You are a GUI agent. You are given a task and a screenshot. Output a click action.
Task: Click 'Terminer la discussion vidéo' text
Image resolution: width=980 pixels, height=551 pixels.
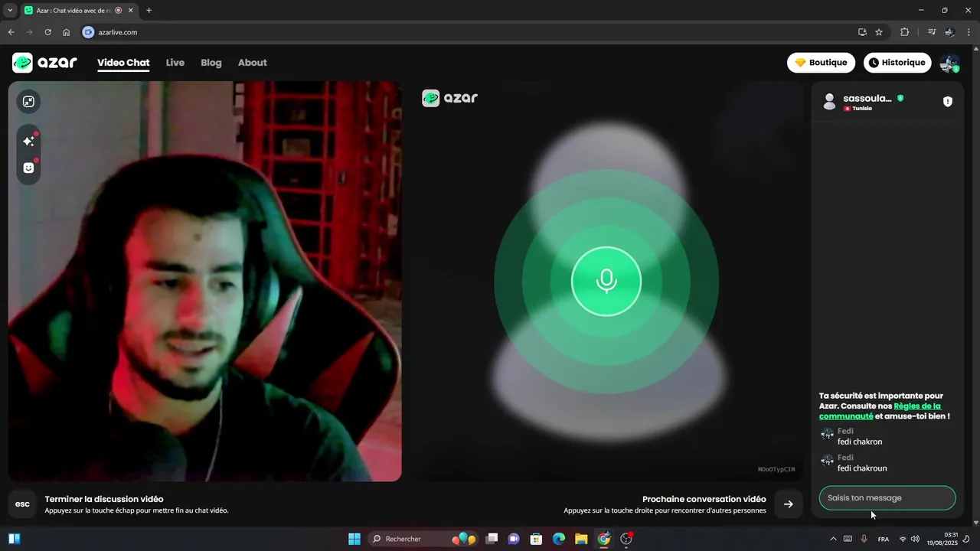coord(104,499)
